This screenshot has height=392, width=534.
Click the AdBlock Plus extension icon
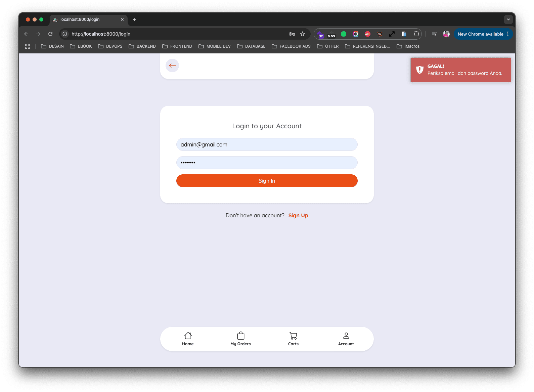click(x=368, y=34)
